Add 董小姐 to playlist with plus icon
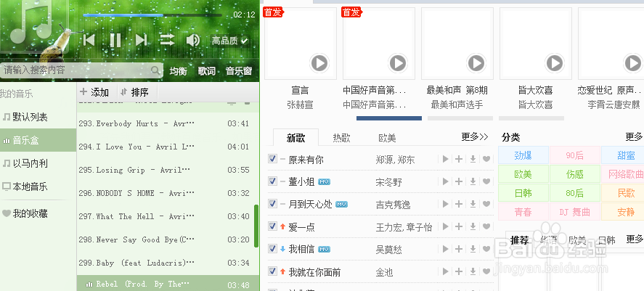Image resolution: width=644 pixels, height=291 pixels. 459,182
